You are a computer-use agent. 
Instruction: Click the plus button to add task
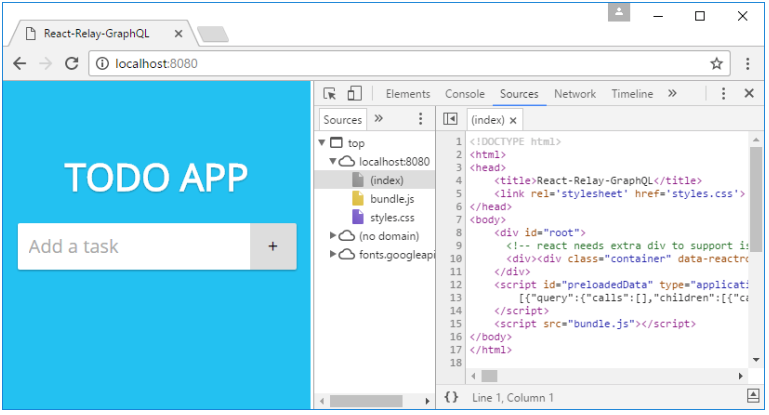[273, 246]
